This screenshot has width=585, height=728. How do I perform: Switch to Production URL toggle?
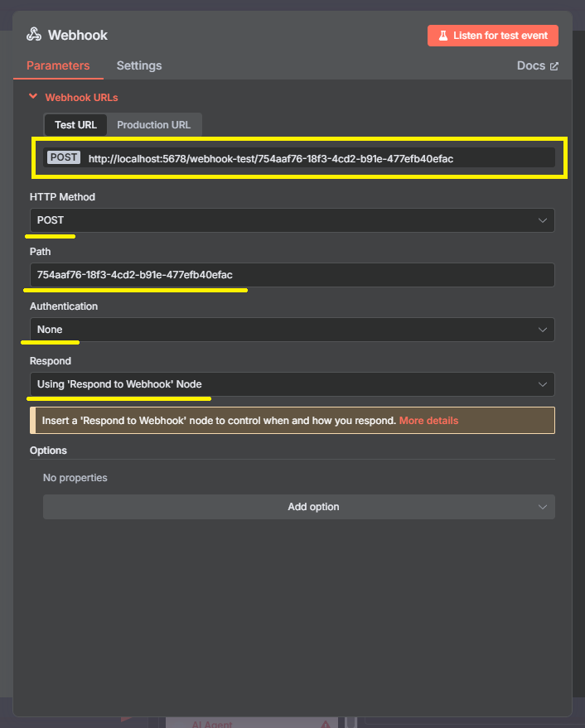(154, 125)
